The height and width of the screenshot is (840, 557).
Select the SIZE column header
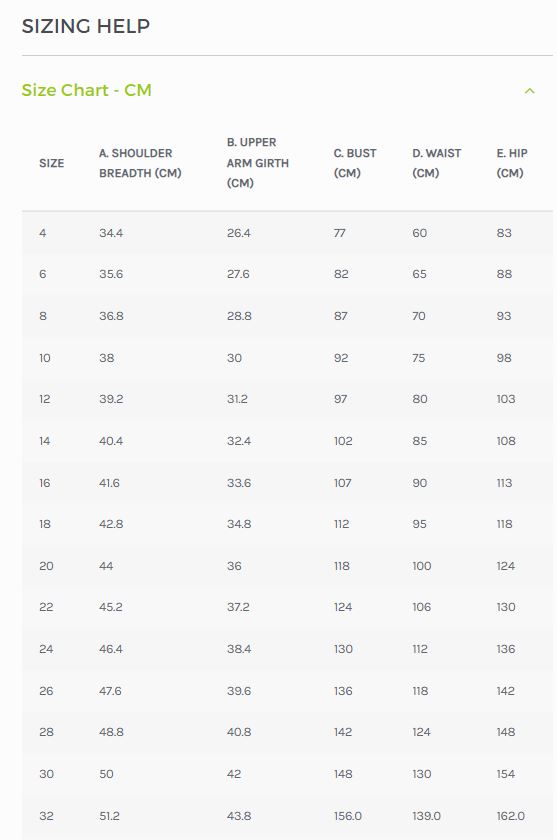coord(51,163)
